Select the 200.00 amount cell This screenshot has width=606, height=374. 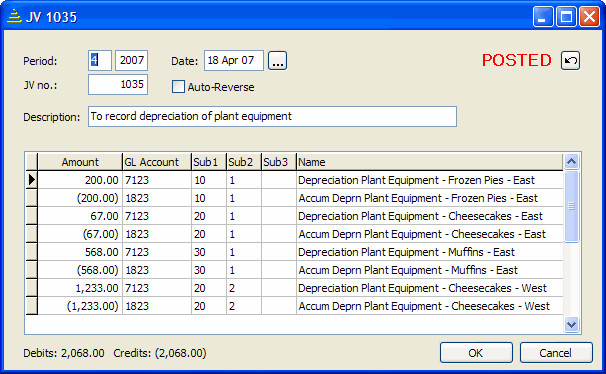(80, 180)
